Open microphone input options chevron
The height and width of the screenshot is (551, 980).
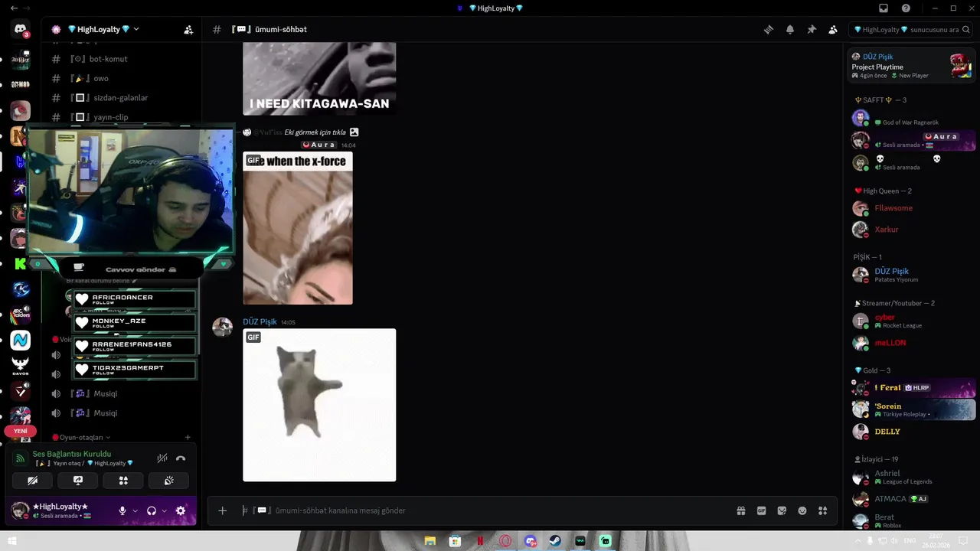136,510
